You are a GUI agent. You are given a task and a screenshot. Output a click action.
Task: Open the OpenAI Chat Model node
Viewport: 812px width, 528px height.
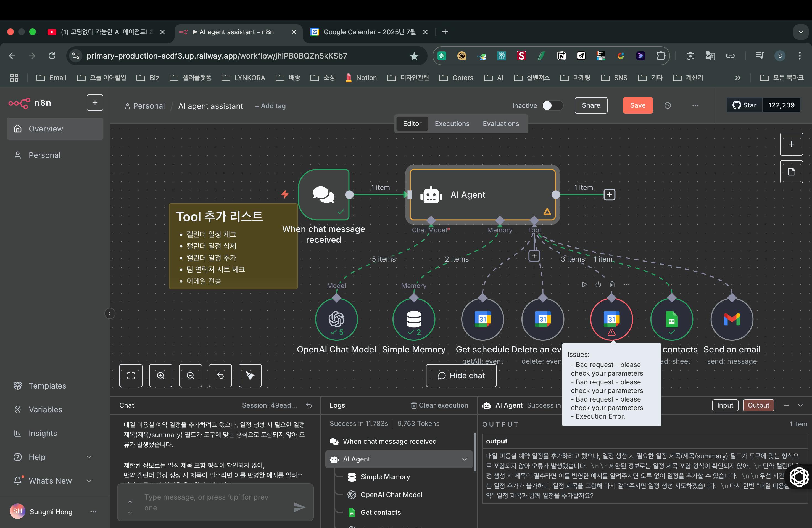[336, 319]
